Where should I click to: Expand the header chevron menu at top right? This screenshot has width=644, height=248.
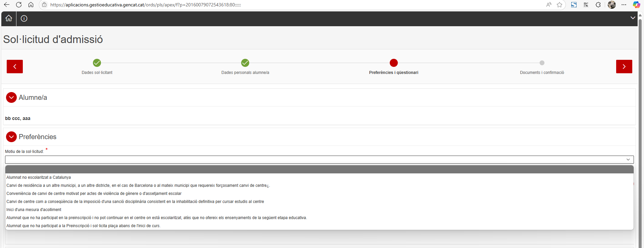click(633, 18)
